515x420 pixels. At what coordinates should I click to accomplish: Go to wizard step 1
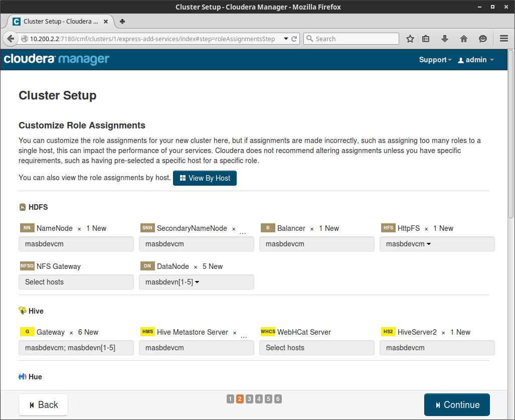pos(230,399)
